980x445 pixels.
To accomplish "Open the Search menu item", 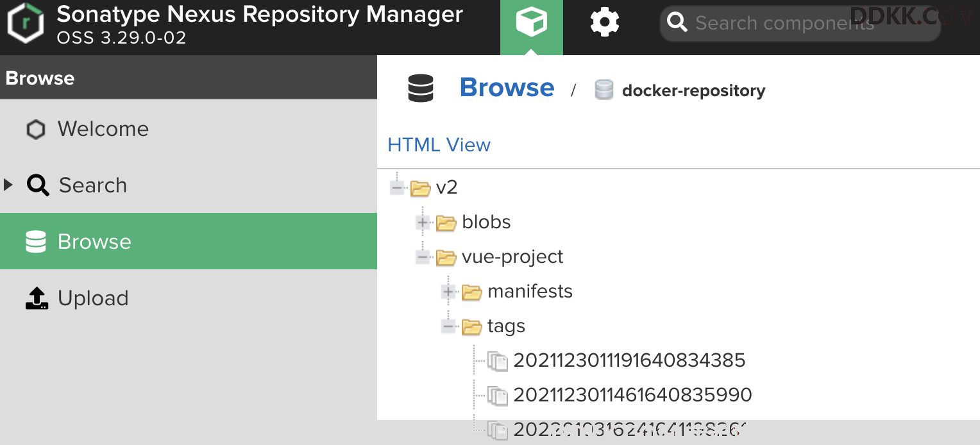I will (x=189, y=185).
